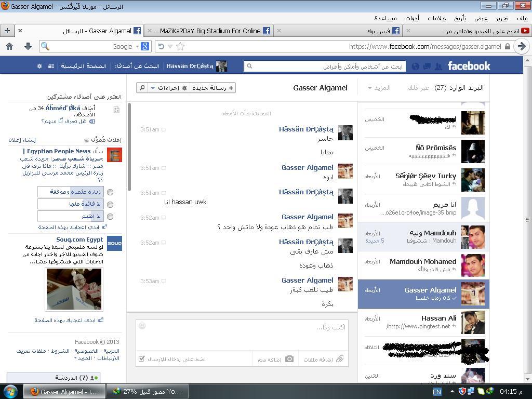The image size is (532, 399).
Task: Go to الصفحة الرئيسية in the blue bar
Action: [84, 66]
